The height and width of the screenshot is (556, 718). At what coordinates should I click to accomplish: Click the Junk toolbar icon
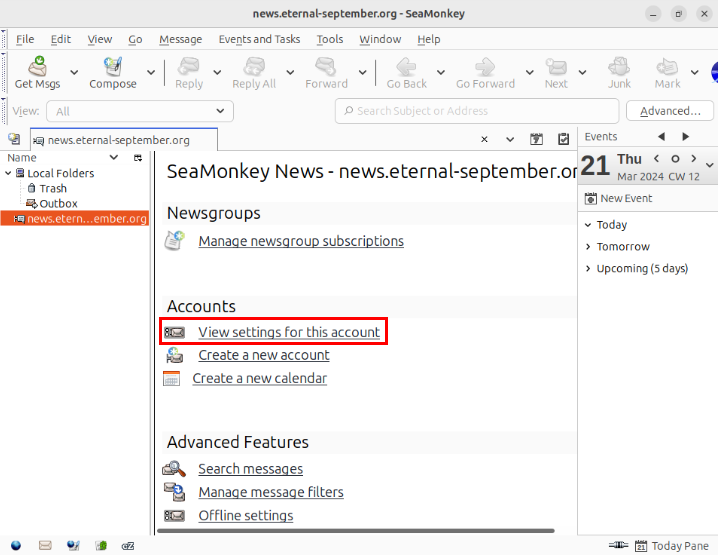tap(619, 67)
